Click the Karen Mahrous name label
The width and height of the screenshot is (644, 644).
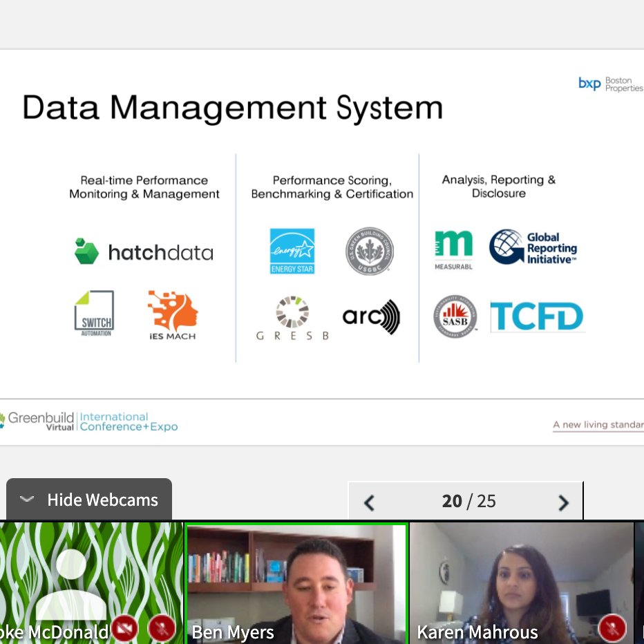[x=477, y=632]
